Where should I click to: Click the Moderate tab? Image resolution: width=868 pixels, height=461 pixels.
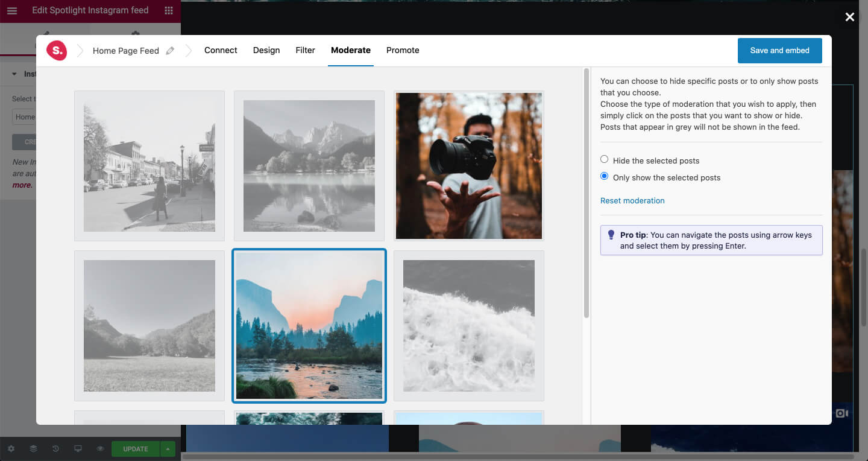point(351,51)
